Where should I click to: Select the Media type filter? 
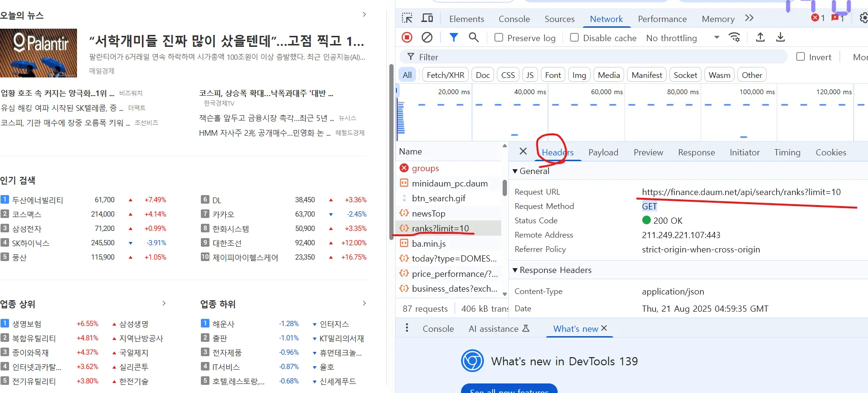[608, 75]
